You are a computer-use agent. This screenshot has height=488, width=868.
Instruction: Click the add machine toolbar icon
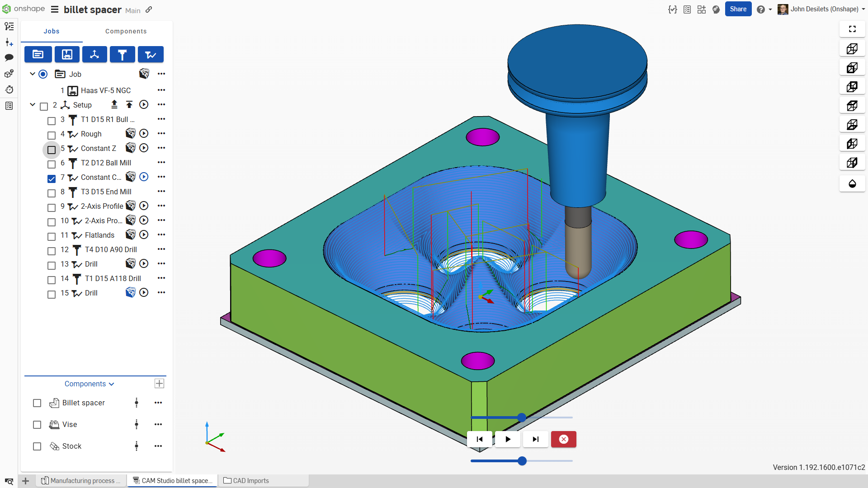pyautogui.click(x=67, y=55)
